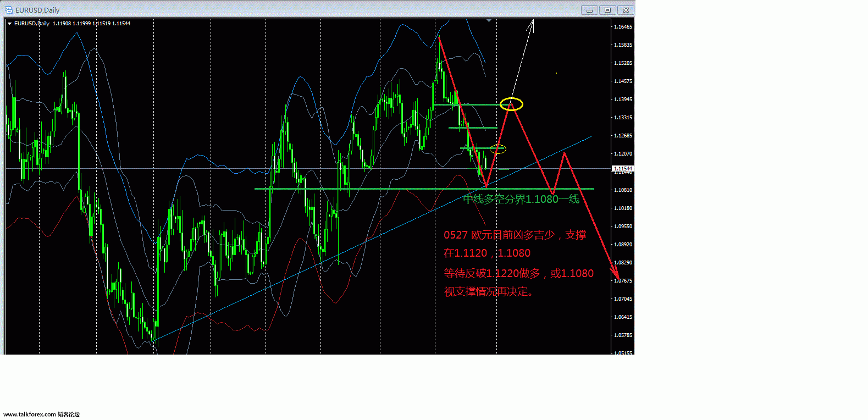Click price scale value 1.08920
Image resolution: width=868 pixels, height=420 pixels.
tap(623, 244)
